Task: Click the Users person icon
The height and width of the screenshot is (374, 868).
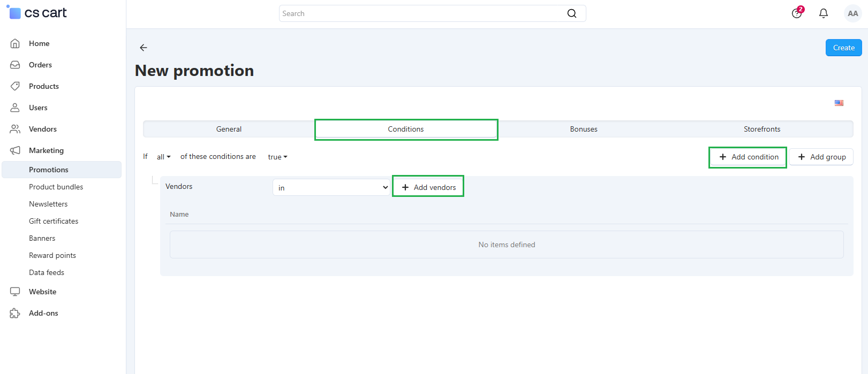Action: coord(15,108)
